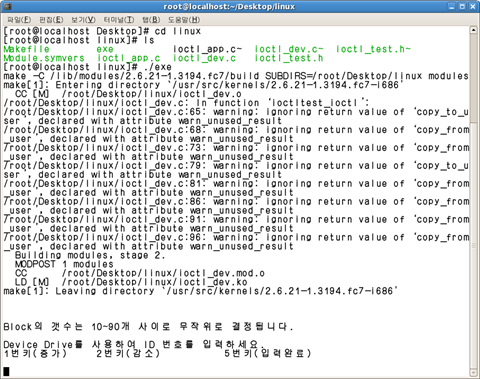Screen dimensions: 480x379
Task: Open the 도움말(H) menu
Action: coord(184,20)
